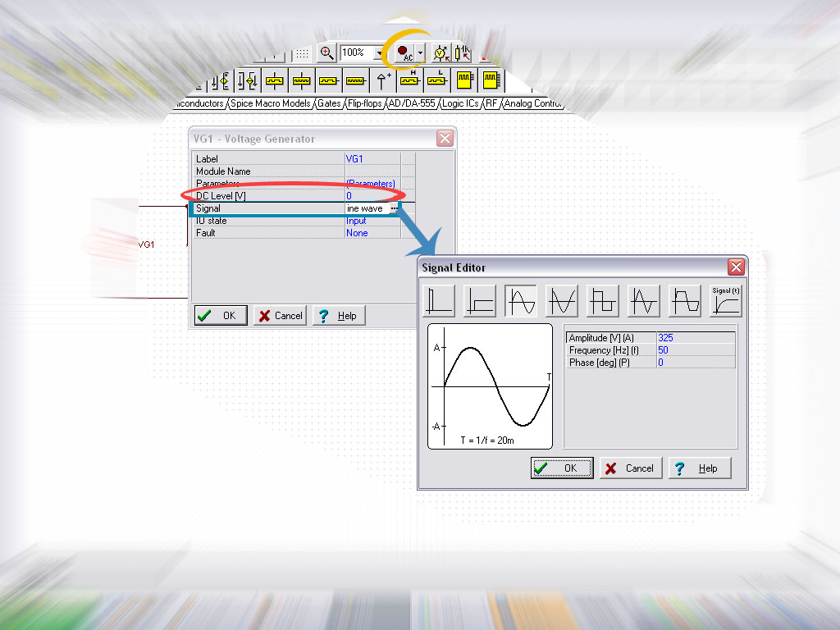840x630 pixels.
Task: Select the square wave waveform icon
Action: [603, 300]
